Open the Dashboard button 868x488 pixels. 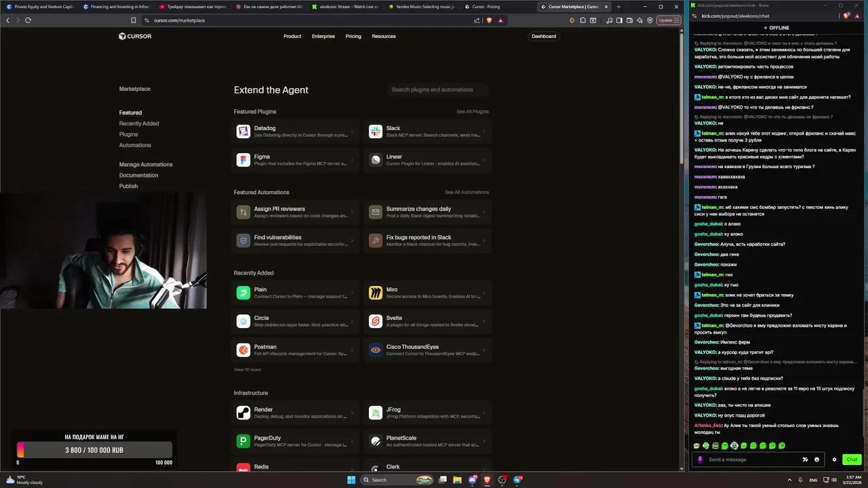(x=544, y=36)
